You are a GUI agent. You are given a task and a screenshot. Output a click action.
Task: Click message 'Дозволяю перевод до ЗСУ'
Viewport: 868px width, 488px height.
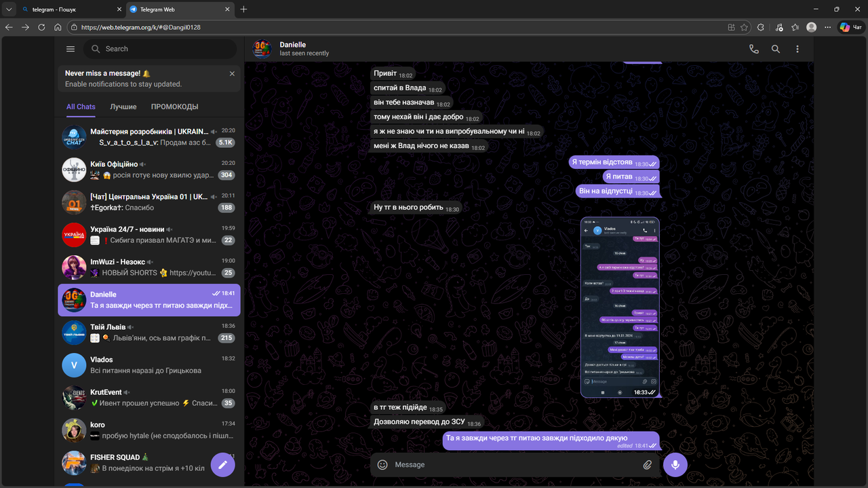(x=427, y=422)
